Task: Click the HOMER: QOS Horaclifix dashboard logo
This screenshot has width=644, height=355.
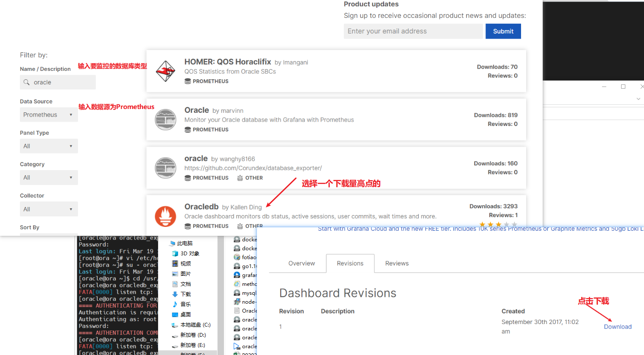Action: click(x=165, y=71)
